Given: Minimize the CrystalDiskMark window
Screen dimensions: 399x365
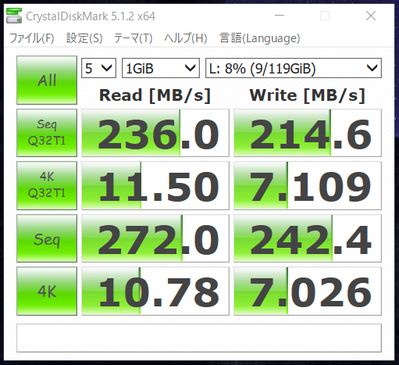Looking at the screenshot, I should tap(279, 16).
